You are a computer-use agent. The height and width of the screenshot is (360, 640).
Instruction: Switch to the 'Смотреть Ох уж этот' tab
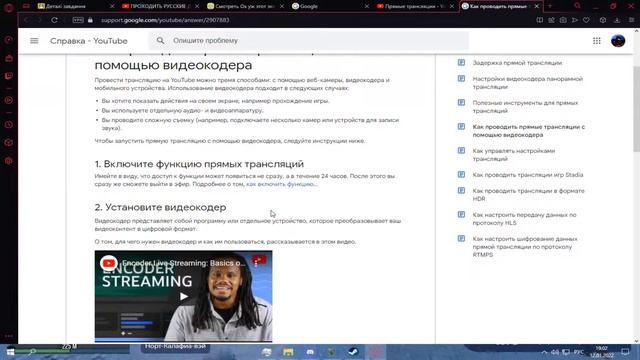(x=244, y=6)
